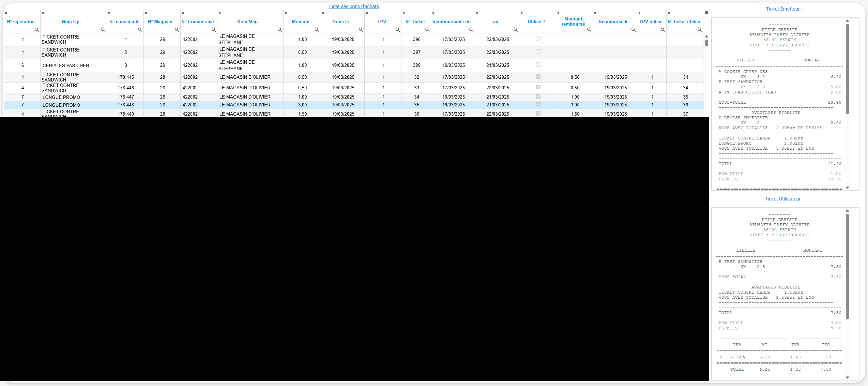
Task: Toggle Utilisé checkbox for CERIALES PAS CHER row
Action: point(538,65)
